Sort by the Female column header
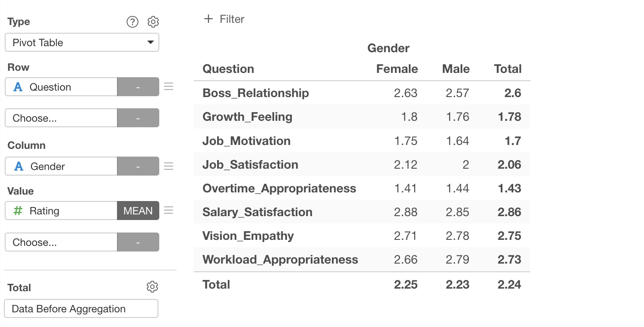 tap(397, 69)
